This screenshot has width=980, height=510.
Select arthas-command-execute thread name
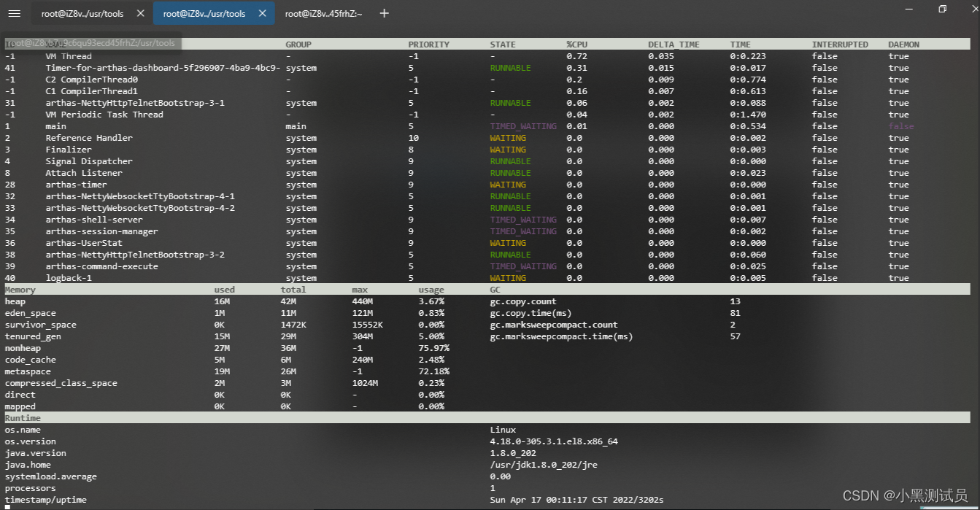click(x=101, y=266)
